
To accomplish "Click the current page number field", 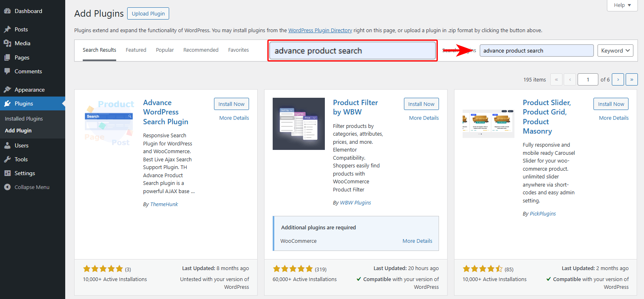I will 588,79.
